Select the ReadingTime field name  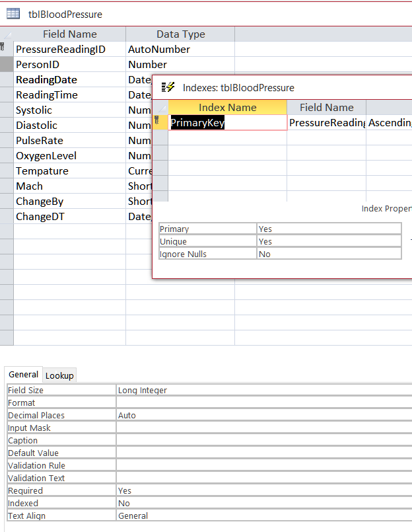69,95
